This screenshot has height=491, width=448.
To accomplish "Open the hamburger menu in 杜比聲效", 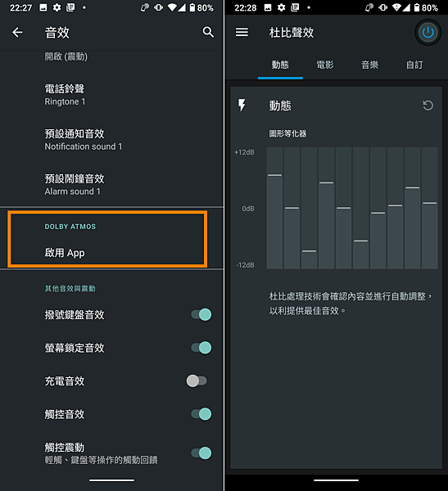I will (x=242, y=32).
